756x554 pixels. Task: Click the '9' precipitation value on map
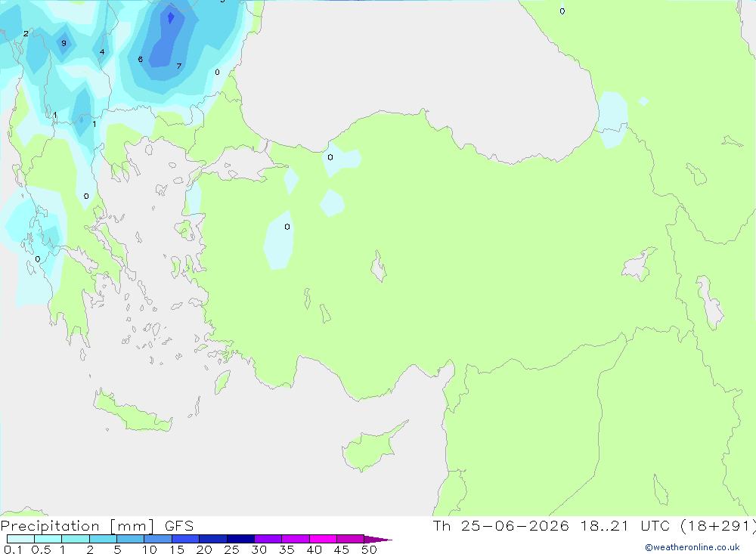pos(64,43)
